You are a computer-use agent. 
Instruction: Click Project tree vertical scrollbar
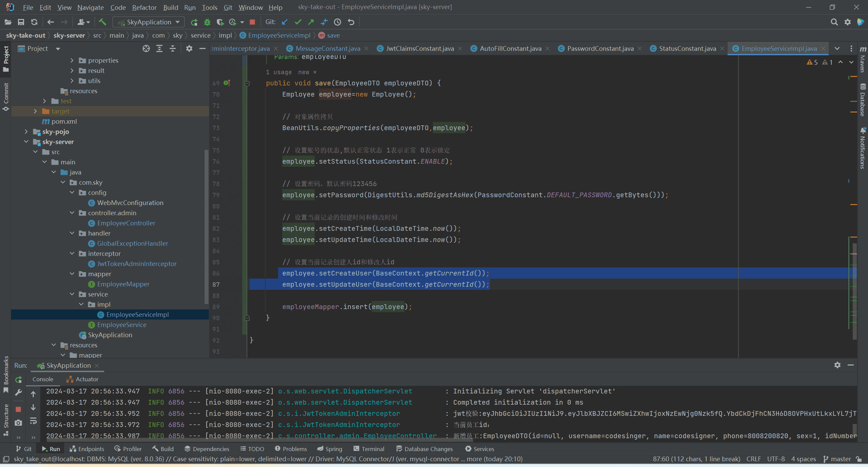pyautogui.click(x=206, y=226)
